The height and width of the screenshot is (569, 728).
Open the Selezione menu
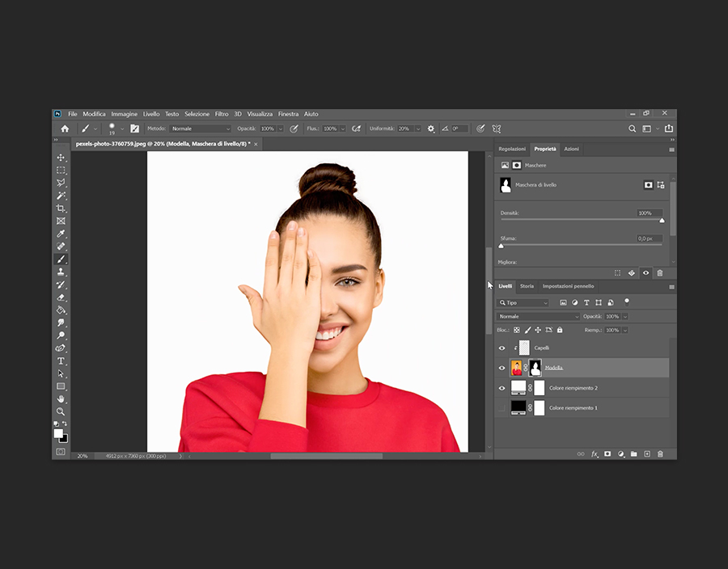197,114
